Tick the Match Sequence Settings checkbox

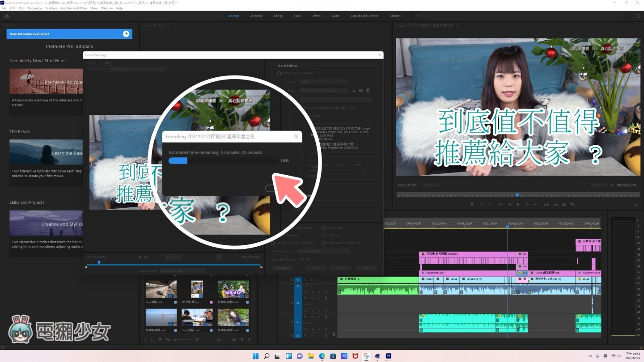279,73
